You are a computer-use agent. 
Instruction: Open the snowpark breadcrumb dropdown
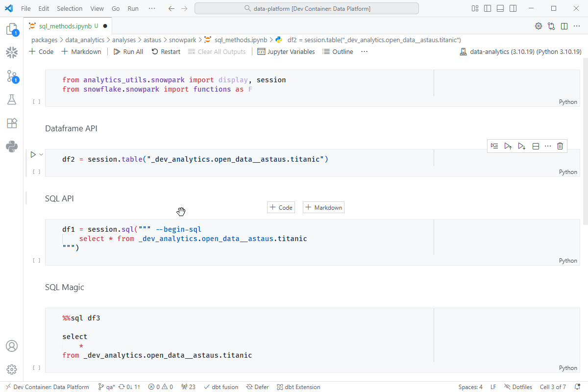[x=181, y=40]
